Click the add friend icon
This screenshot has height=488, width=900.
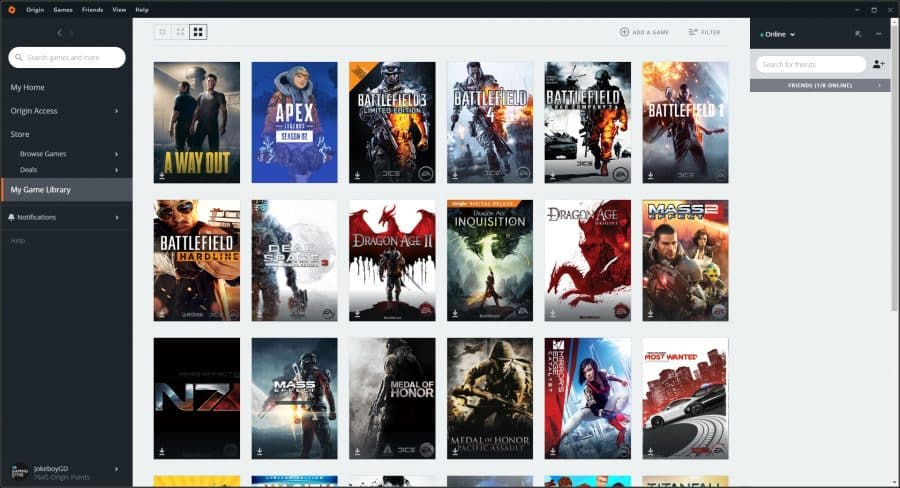(x=878, y=64)
